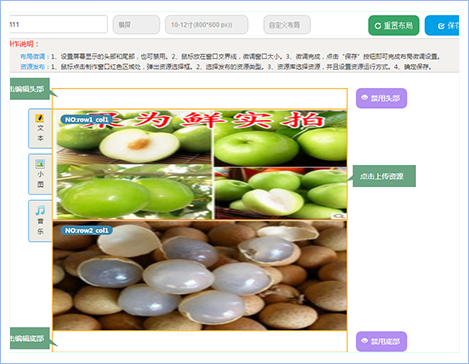469x364 pixels.
Task: Click the longan fruit image in row two
Action: 200,276
